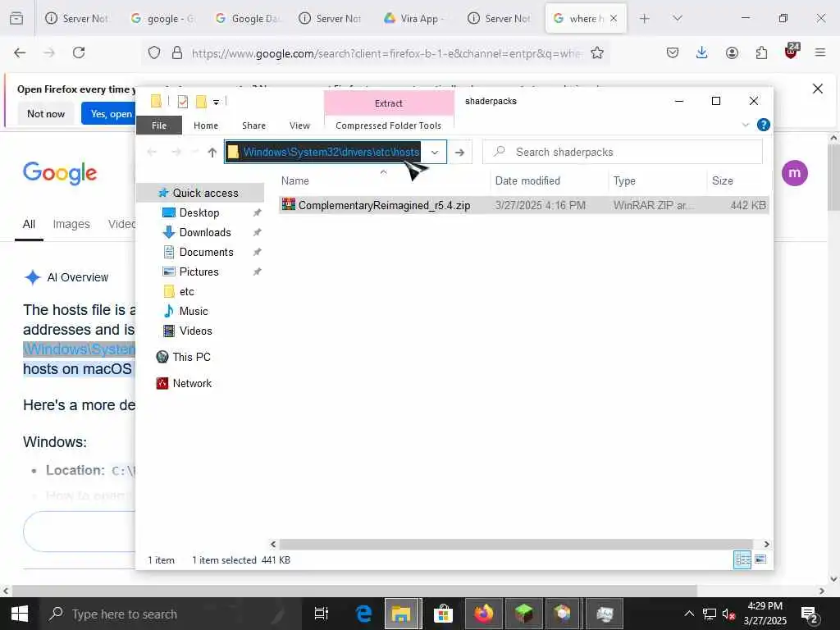Click the Search shaderpacks field
This screenshot has width=840, height=630.
click(623, 152)
